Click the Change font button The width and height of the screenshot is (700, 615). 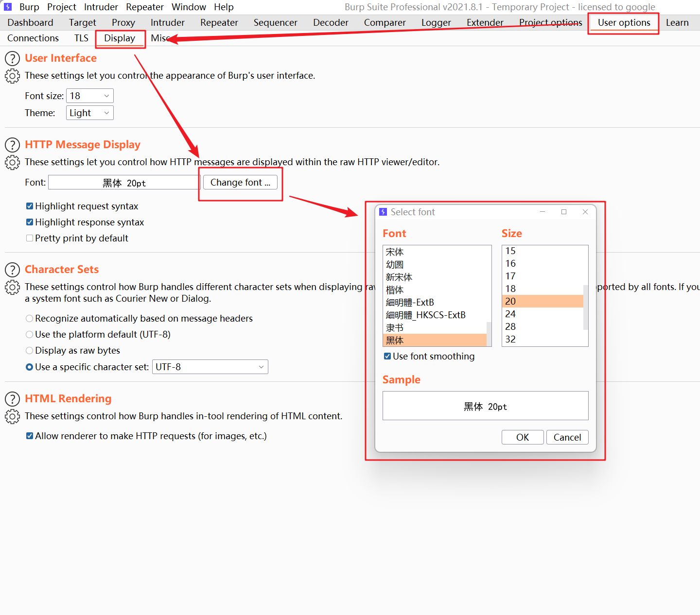(x=240, y=182)
